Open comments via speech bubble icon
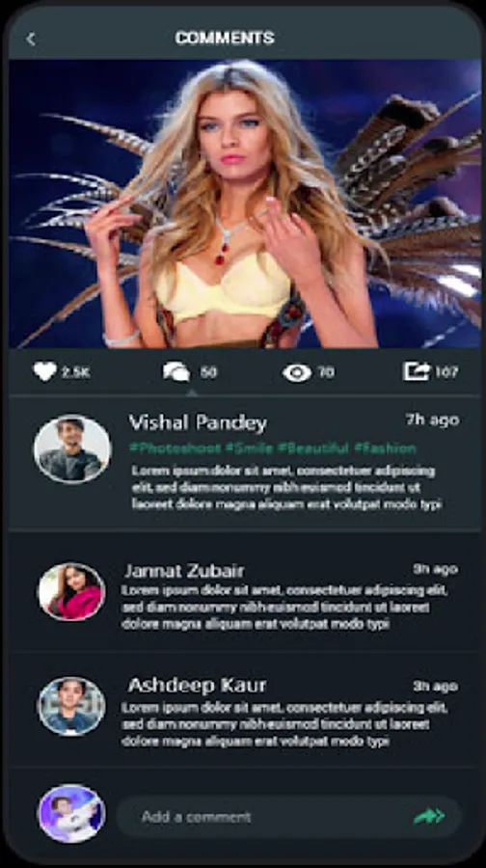 (176, 372)
